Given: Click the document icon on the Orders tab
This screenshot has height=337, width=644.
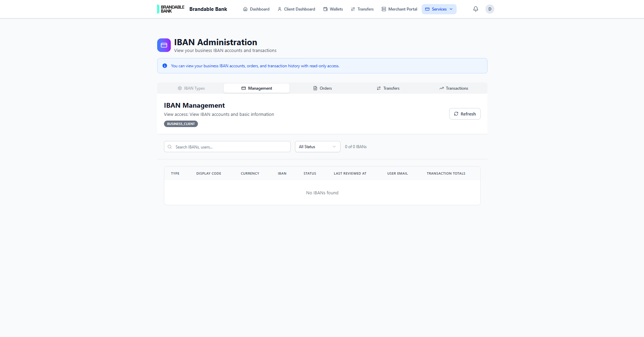Looking at the screenshot, I should [315, 88].
